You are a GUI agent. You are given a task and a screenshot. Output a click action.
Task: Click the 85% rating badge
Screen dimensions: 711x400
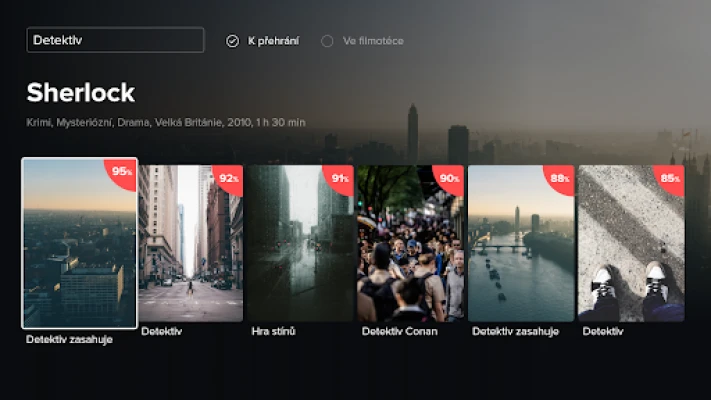click(x=670, y=179)
